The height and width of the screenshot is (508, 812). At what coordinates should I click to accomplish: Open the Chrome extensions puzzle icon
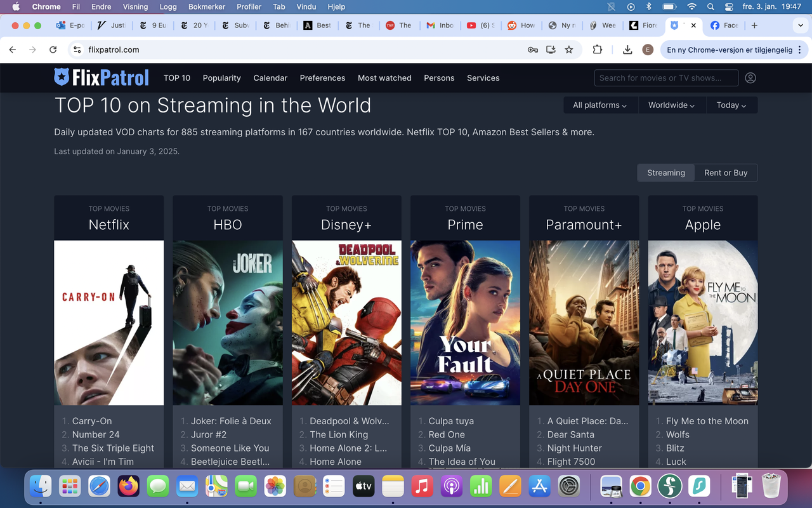(598, 50)
